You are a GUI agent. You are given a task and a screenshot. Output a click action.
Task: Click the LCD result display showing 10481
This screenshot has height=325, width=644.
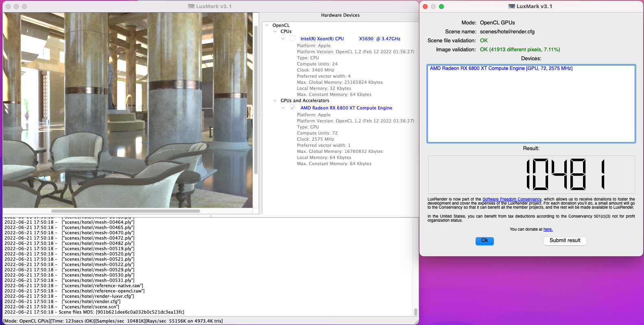click(531, 174)
